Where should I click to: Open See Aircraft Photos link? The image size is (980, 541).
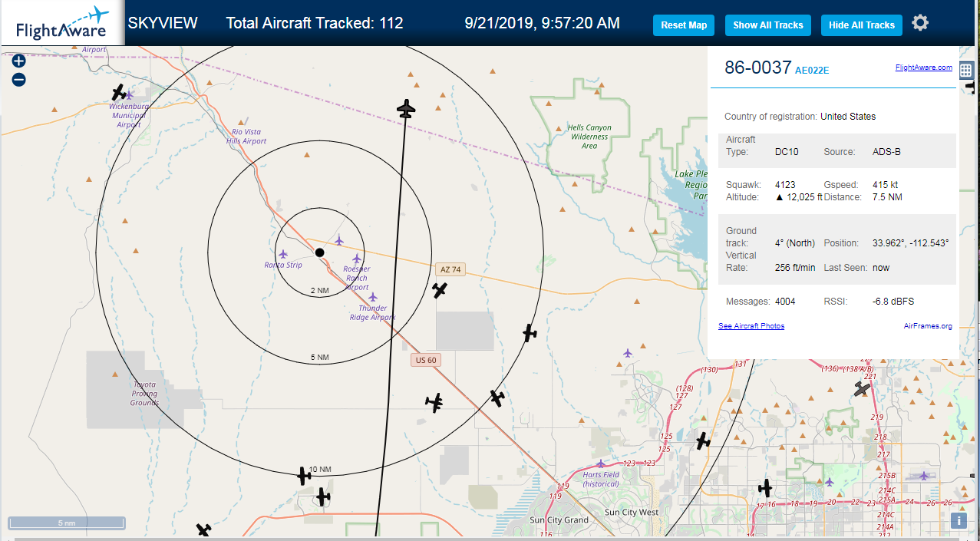751,326
